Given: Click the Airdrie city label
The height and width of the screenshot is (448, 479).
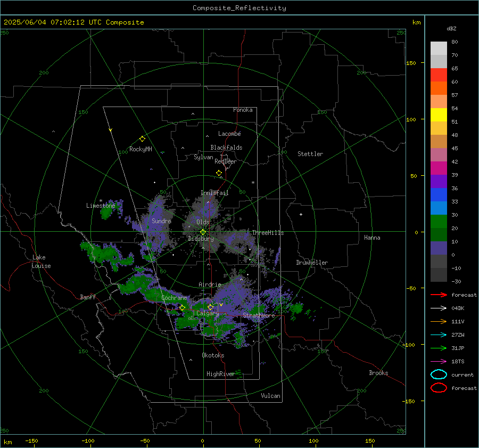Looking at the screenshot, I should pos(210,284).
